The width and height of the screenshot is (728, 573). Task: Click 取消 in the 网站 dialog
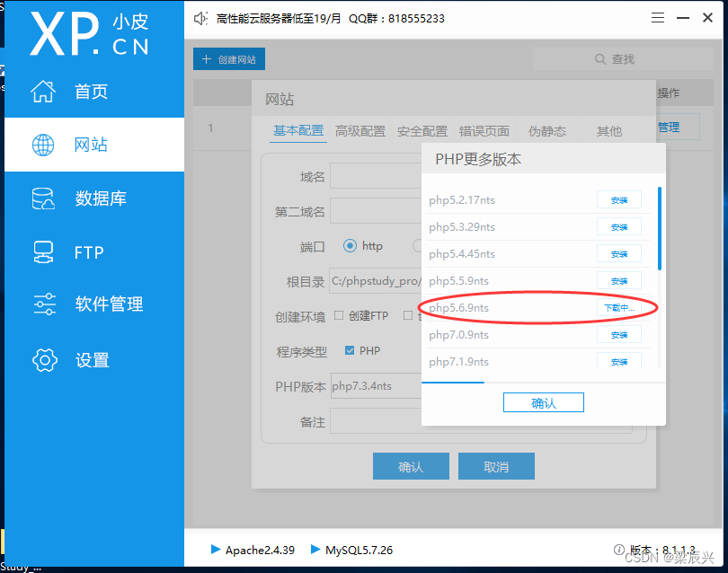(496, 466)
